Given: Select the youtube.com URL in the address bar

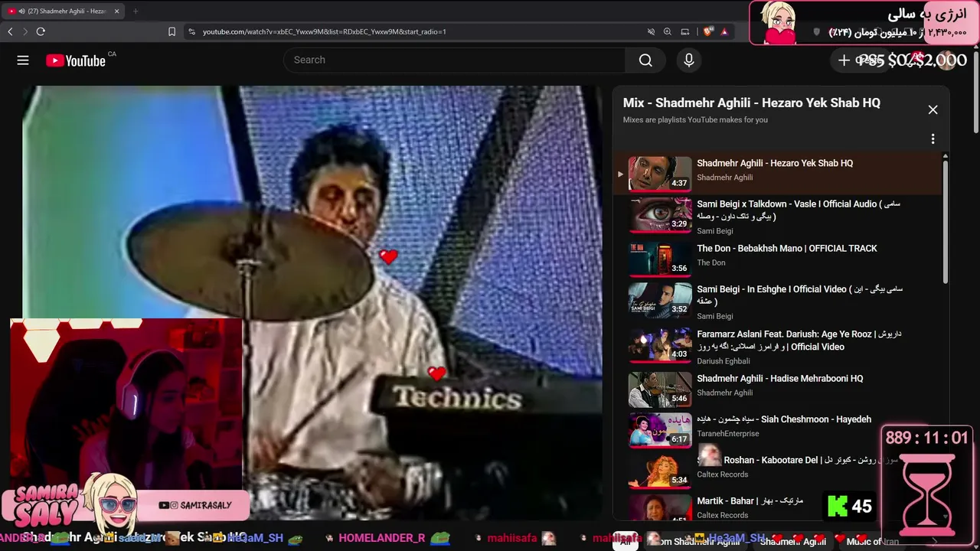Looking at the screenshot, I should pyautogui.click(x=324, y=31).
